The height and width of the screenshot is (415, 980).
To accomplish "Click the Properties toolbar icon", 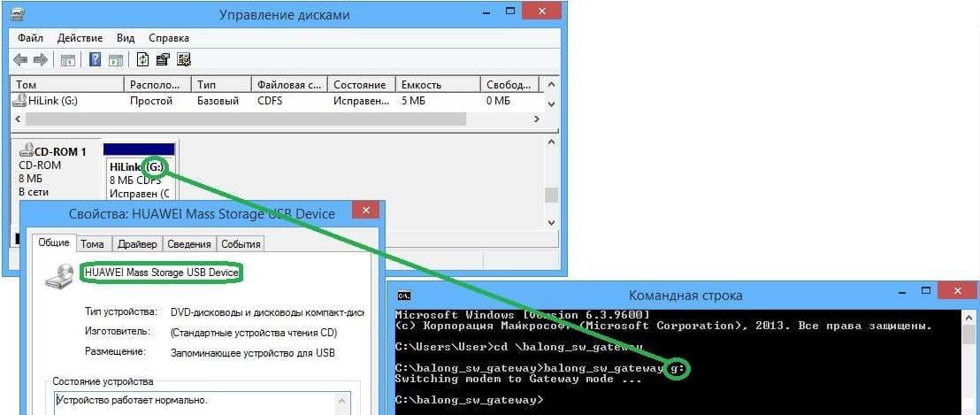I will point(163,60).
